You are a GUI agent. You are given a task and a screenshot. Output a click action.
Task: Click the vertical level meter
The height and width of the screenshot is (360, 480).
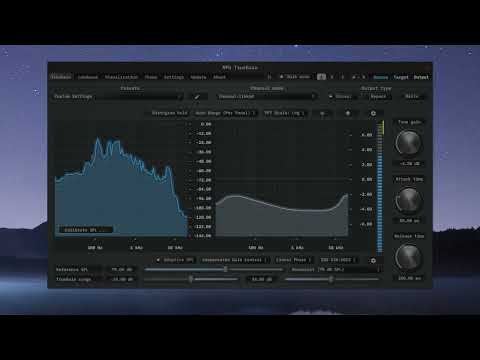click(x=380, y=187)
